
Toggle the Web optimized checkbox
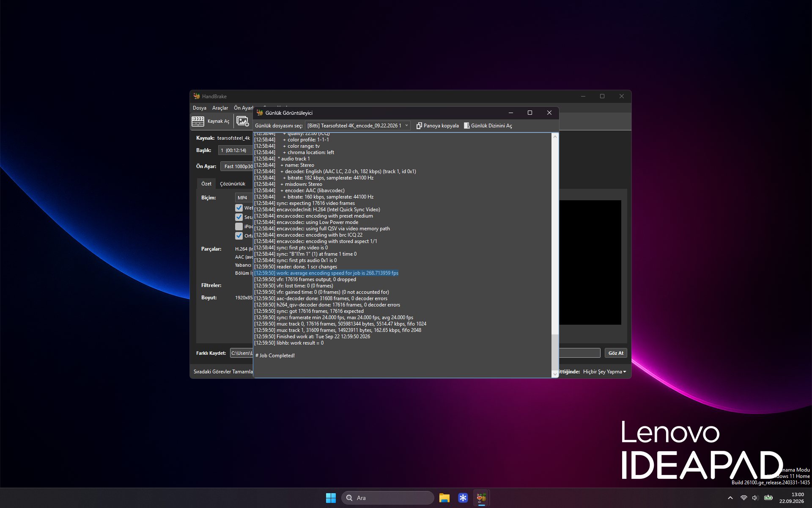pyautogui.click(x=239, y=208)
